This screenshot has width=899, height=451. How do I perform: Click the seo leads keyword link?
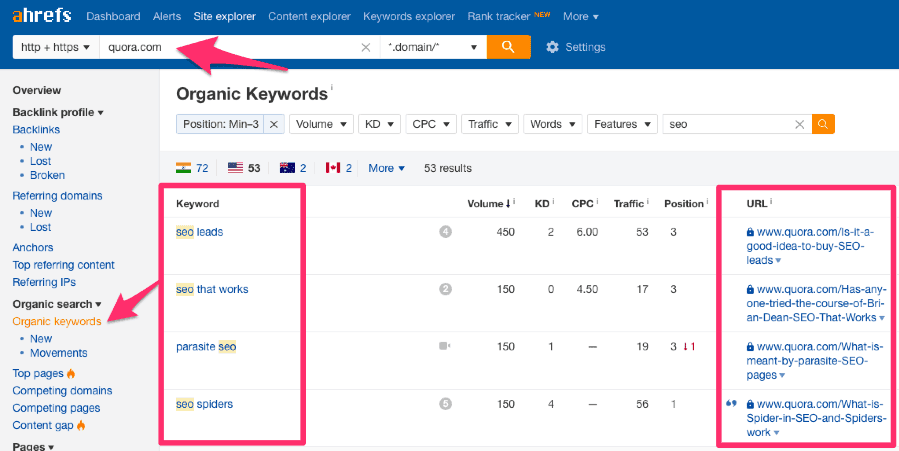[x=199, y=232]
